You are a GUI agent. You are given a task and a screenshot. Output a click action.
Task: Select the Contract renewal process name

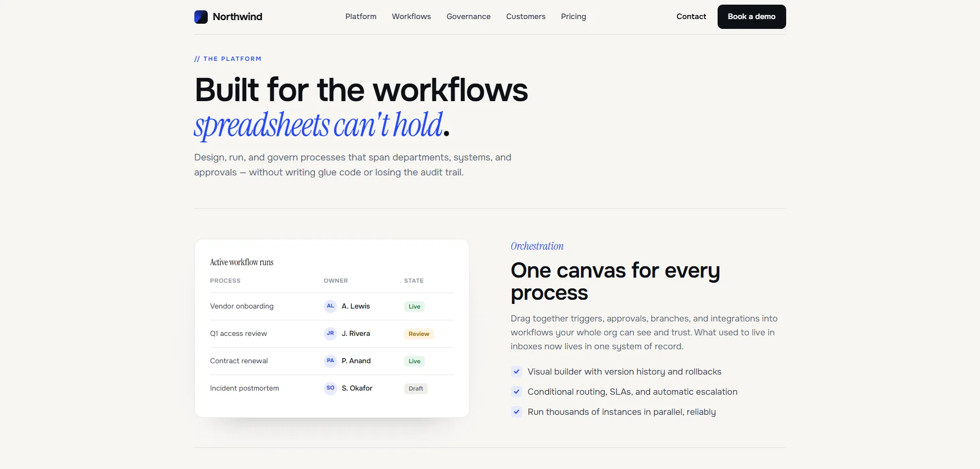tap(239, 361)
